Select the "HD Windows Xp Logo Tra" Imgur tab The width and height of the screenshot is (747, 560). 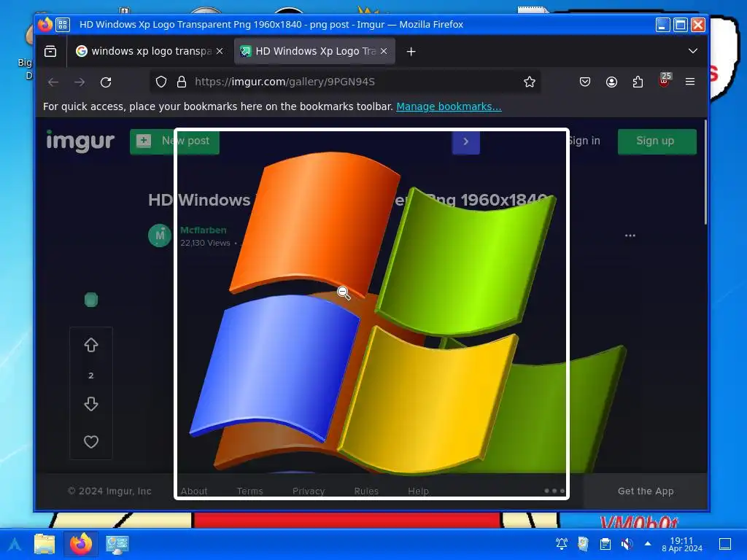pos(314,51)
